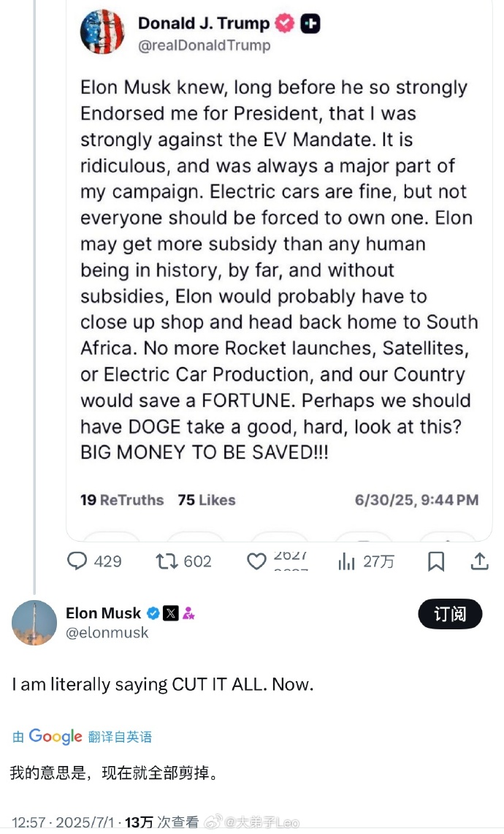Screen dimensions: 504x834
Task: Repost using the retweet arrows icon
Action: coord(167,561)
